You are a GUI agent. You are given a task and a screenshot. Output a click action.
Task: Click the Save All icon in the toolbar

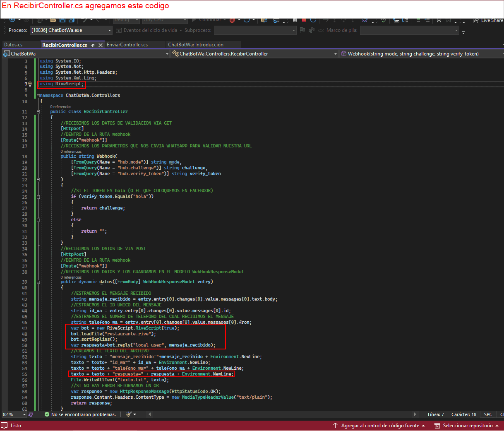[x=71, y=19]
